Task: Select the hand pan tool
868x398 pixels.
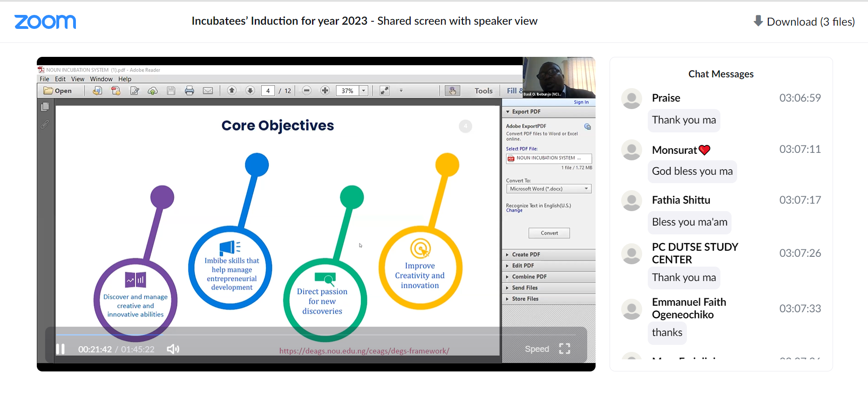Action: pos(452,91)
